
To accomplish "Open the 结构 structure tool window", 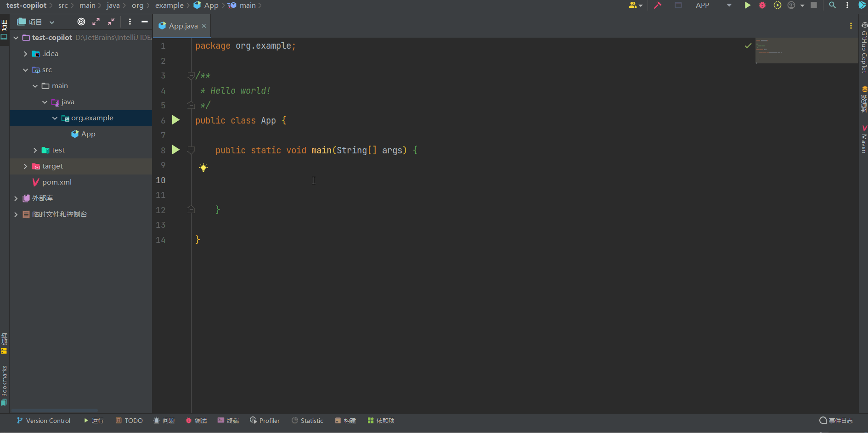I will (x=4, y=343).
